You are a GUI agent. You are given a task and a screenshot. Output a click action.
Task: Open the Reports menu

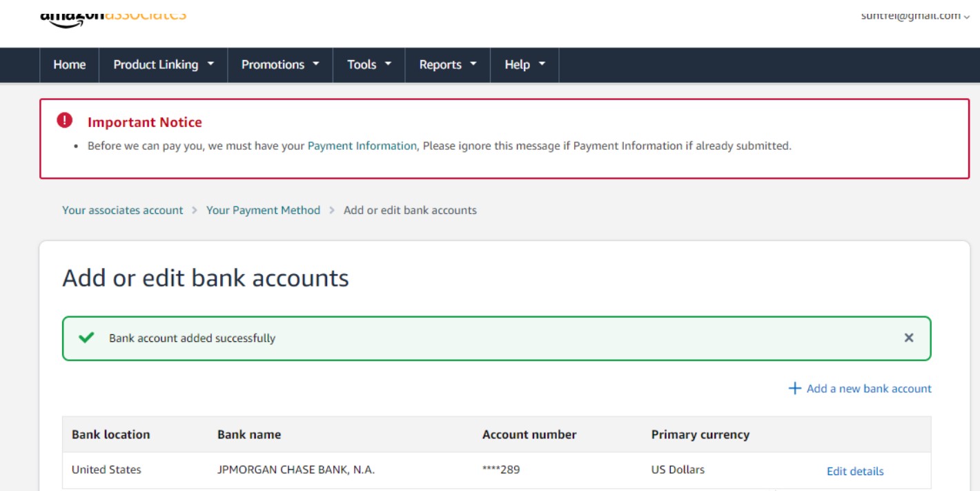pos(448,64)
